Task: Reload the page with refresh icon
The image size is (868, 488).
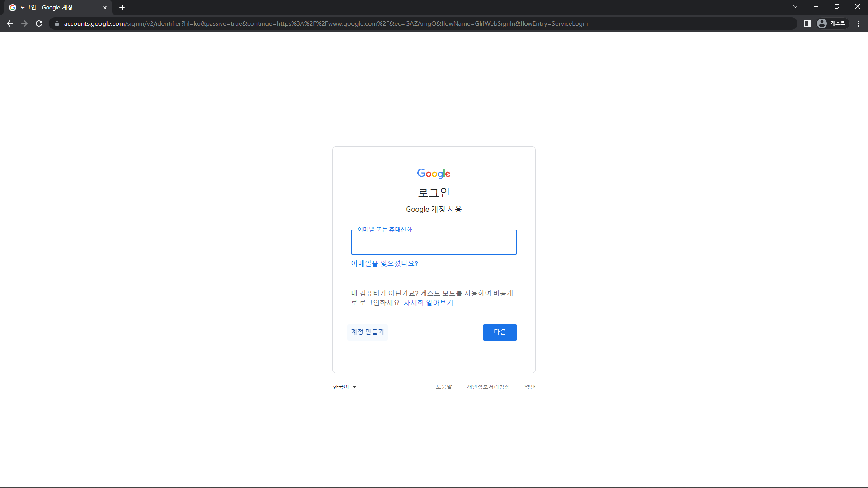Action: [39, 23]
